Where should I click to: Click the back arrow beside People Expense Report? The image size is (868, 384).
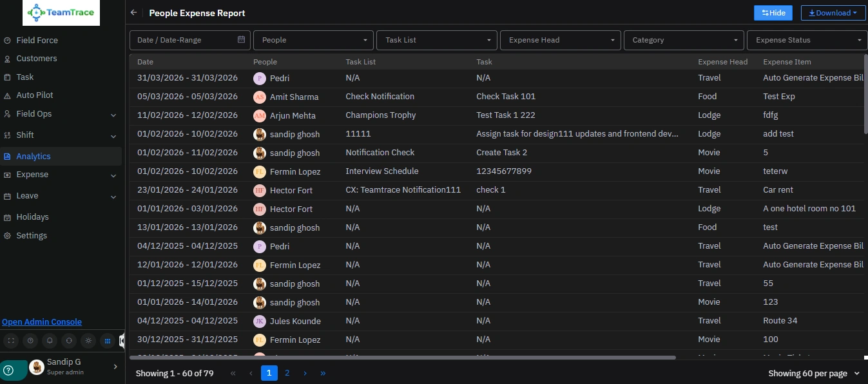coord(133,12)
